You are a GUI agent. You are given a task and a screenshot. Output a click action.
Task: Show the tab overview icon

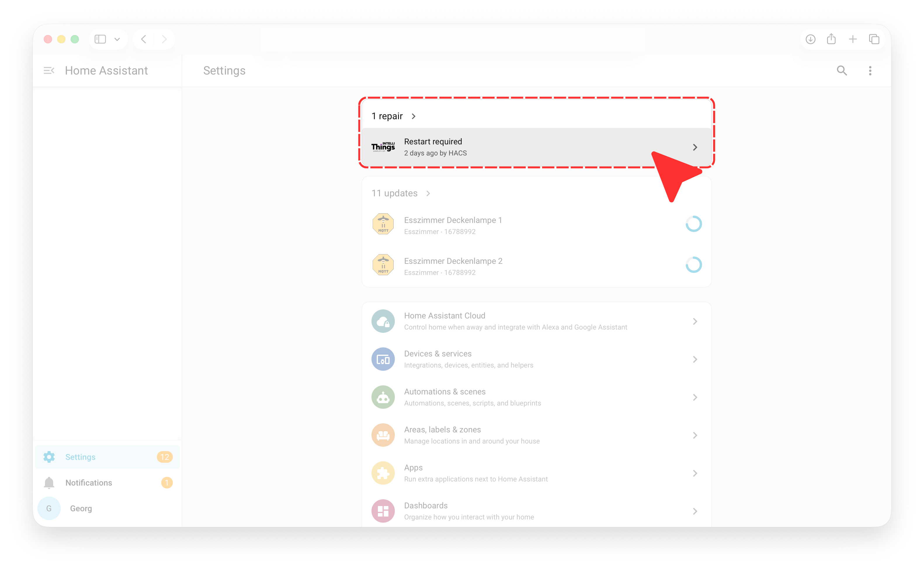coord(874,39)
